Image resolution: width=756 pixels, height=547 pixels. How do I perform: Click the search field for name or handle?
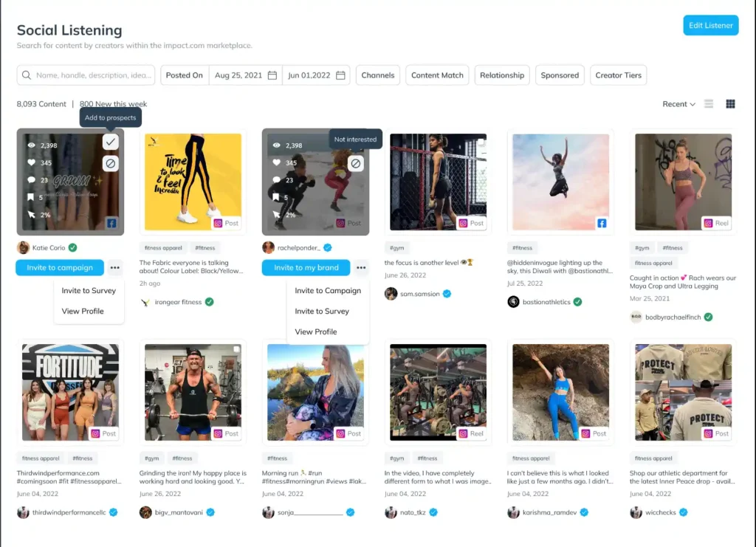point(87,75)
